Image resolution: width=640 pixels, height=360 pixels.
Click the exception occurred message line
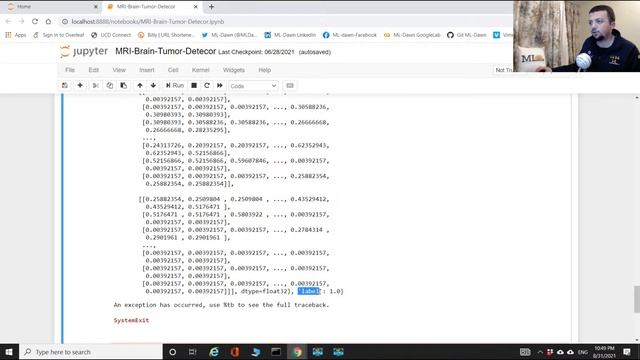point(221,305)
